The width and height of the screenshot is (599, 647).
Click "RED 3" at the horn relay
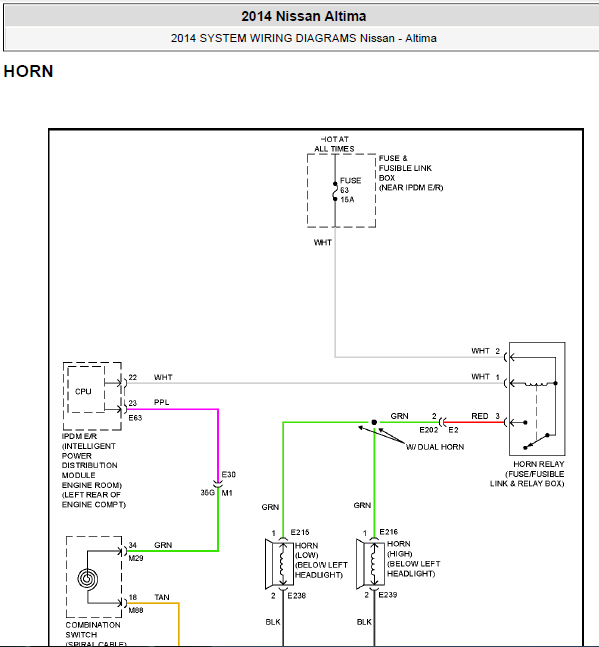(486, 416)
